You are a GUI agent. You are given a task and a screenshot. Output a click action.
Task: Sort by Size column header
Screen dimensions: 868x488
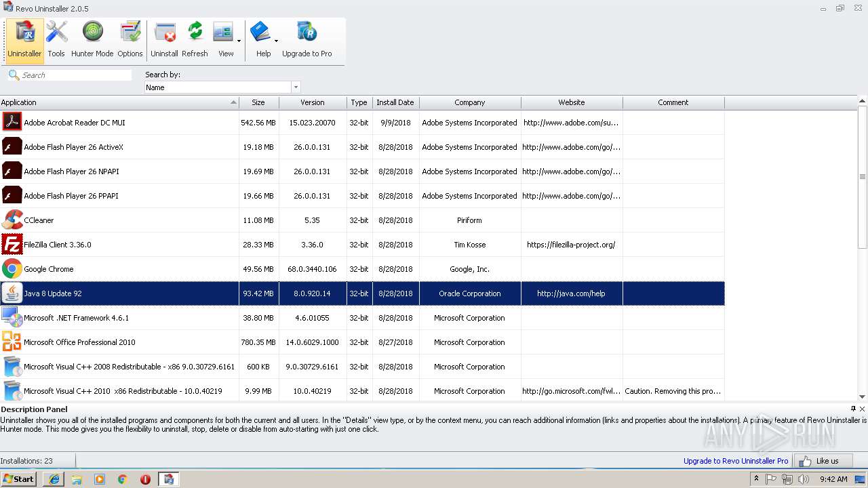(258, 102)
